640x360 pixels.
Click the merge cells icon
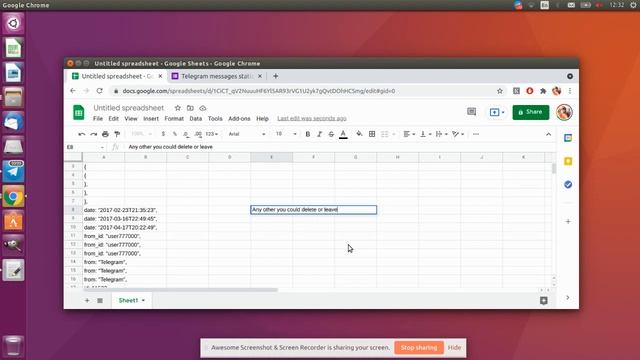click(x=384, y=134)
